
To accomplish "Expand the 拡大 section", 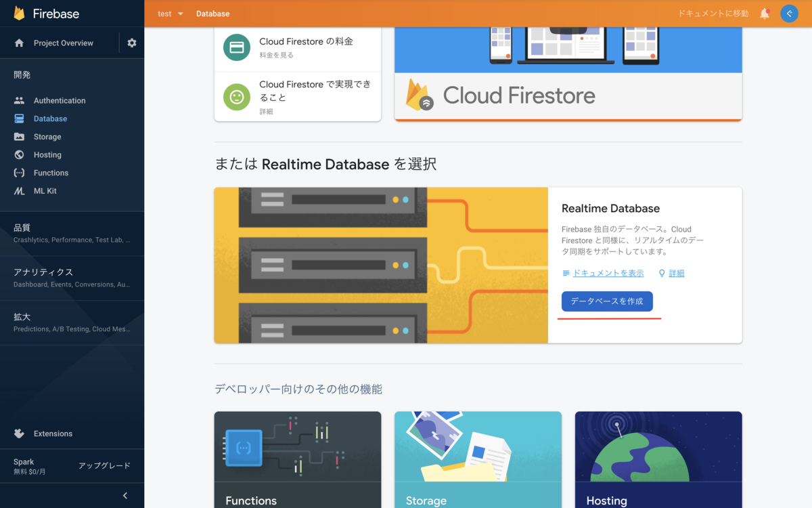I will tap(72, 322).
